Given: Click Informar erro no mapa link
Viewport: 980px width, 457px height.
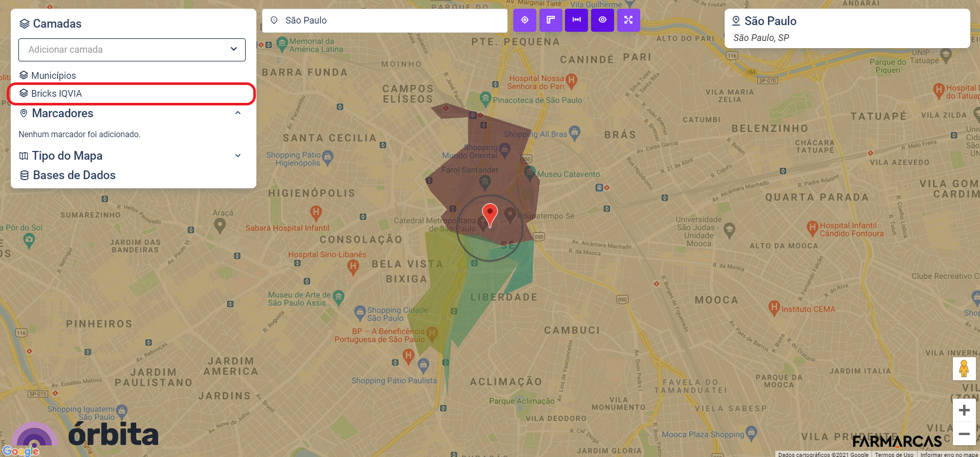Looking at the screenshot, I should coord(949,454).
